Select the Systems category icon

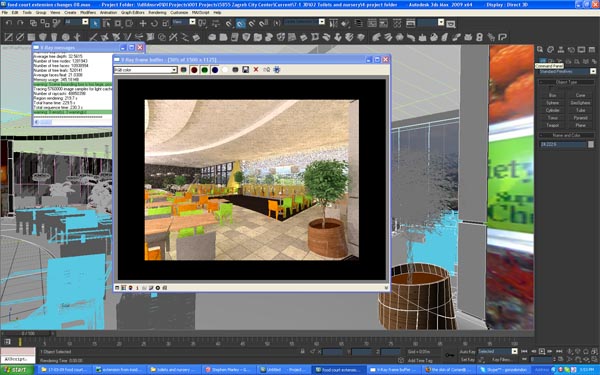tap(594, 61)
